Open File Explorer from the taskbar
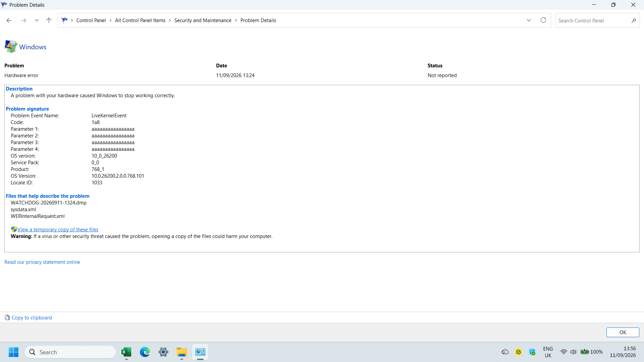The height and width of the screenshot is (362, 644). point(182,352)
